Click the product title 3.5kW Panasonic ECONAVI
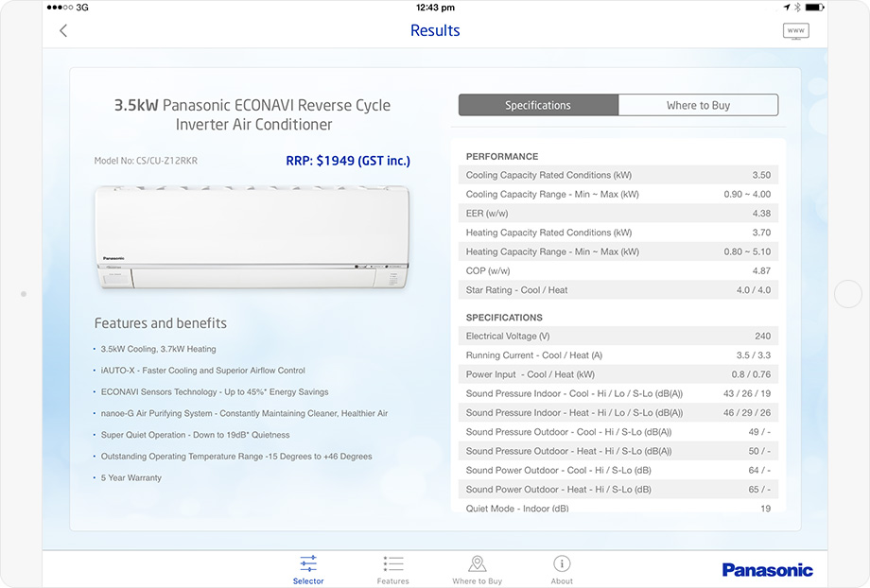 tap(252, 114)
